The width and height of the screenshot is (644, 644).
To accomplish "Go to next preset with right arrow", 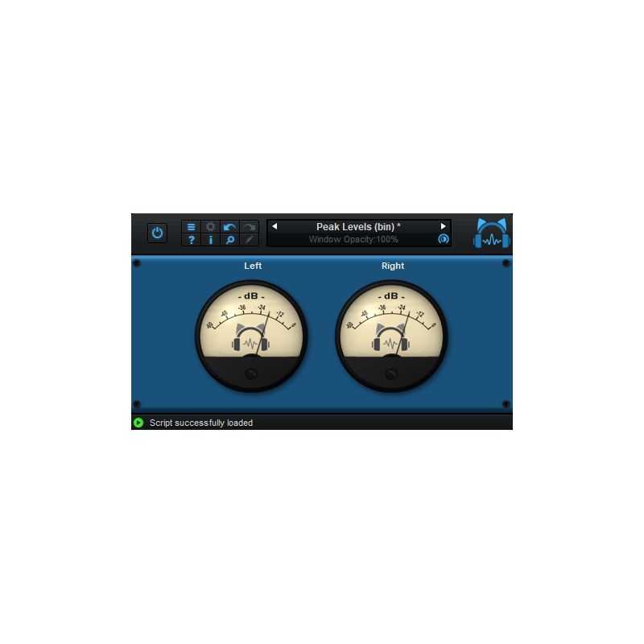I will 444,226.
